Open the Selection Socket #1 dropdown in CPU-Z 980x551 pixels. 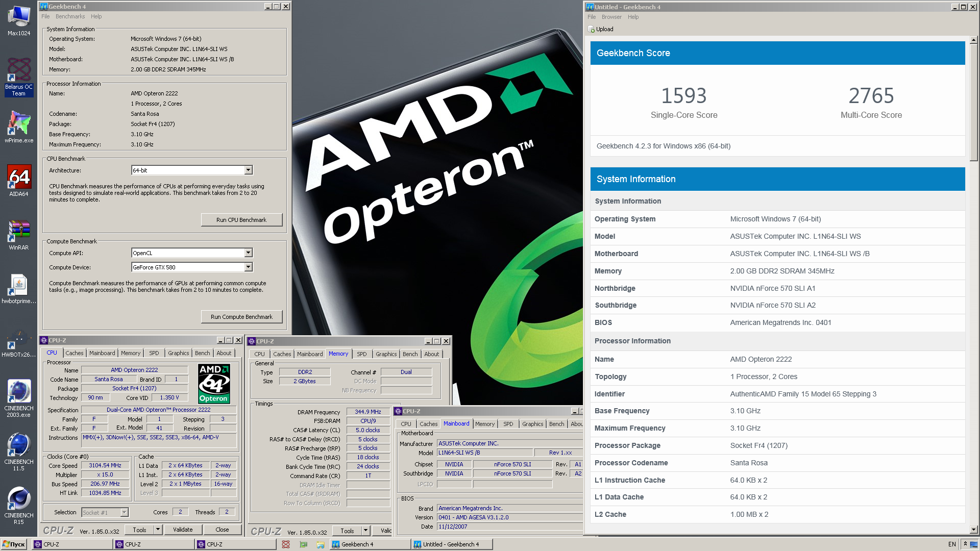pyautogui.click(x=124, y=512)
